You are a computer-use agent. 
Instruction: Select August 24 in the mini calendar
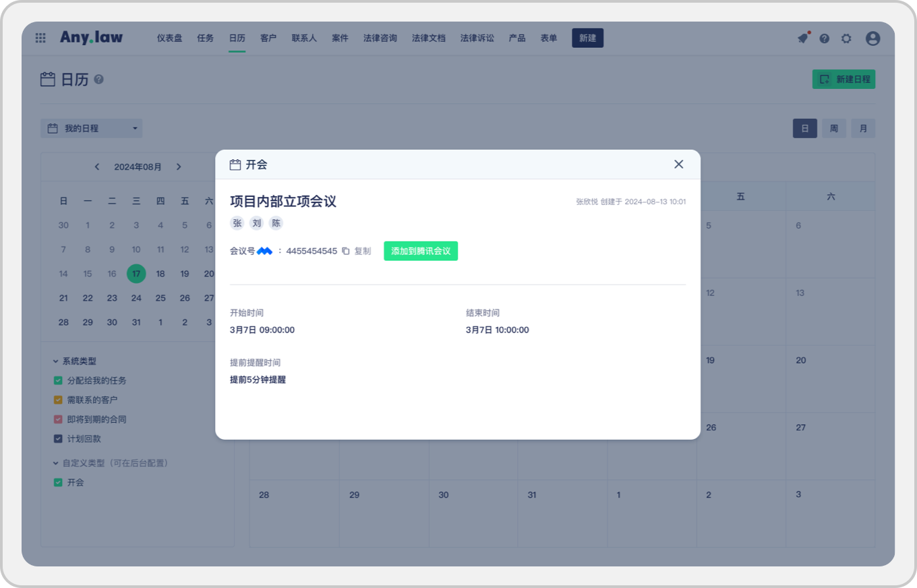click(136, 298)
